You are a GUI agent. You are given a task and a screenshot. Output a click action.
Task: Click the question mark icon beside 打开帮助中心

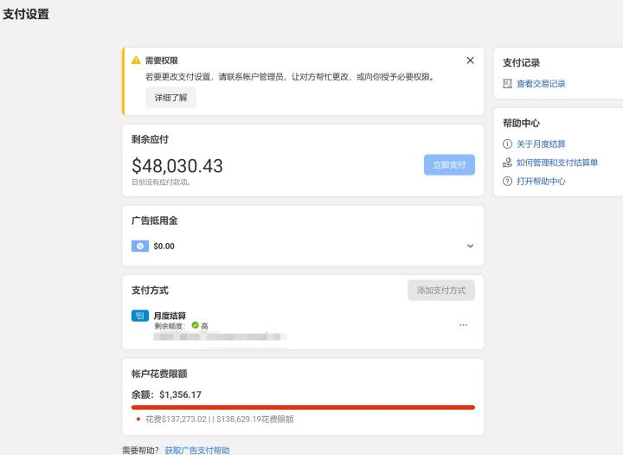click(508, 181)
